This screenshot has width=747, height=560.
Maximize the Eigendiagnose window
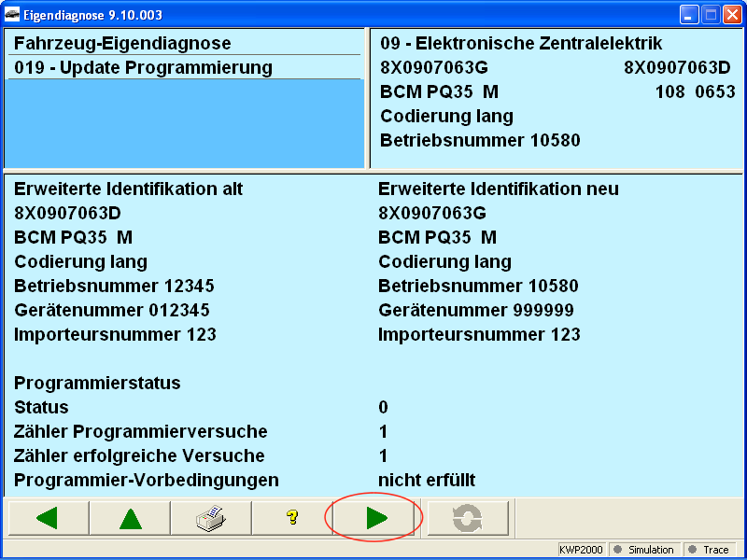[x=710, y=14]
